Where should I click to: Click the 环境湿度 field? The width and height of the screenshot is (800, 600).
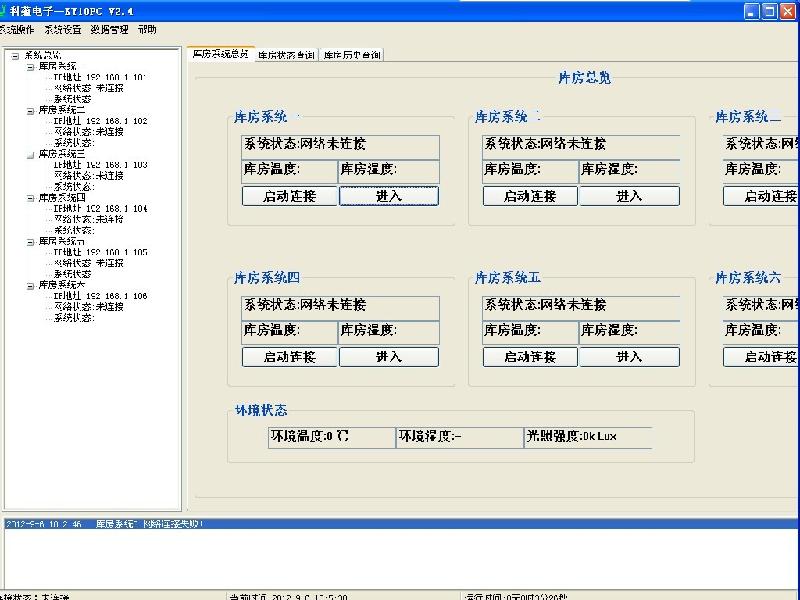460,437
